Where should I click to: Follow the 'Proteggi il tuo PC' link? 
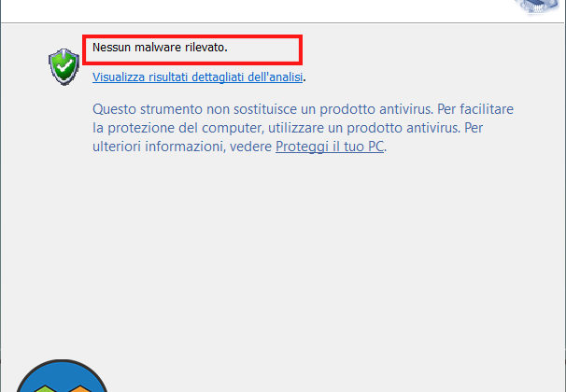pos(330,147)
